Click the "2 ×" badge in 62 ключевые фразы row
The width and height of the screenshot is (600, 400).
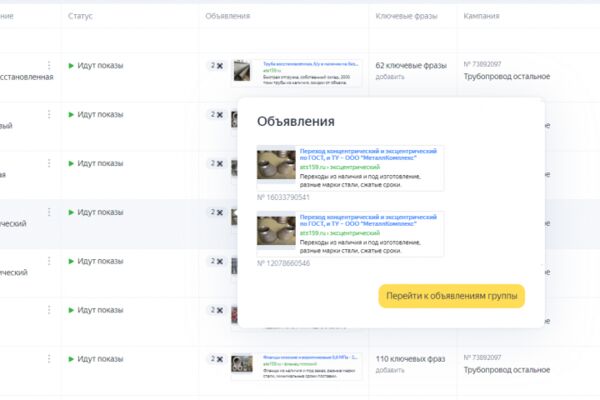click(216, 65)
